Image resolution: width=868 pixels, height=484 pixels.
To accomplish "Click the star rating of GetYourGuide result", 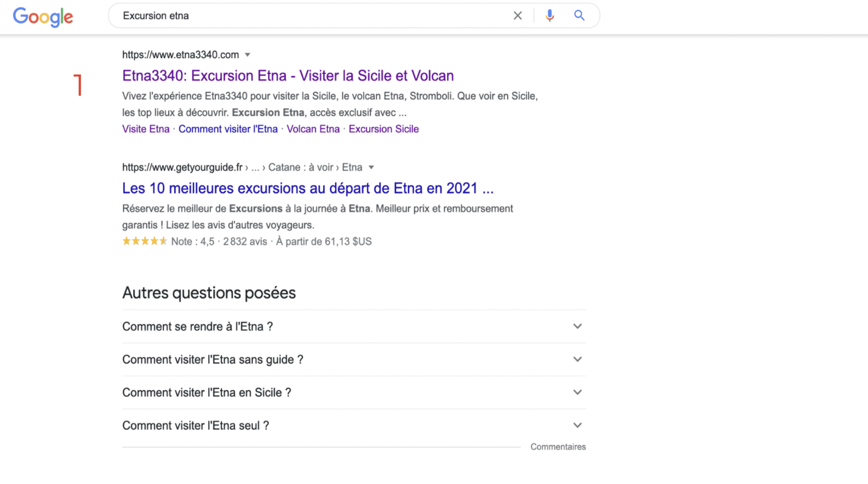I will (x=145, y=241).
